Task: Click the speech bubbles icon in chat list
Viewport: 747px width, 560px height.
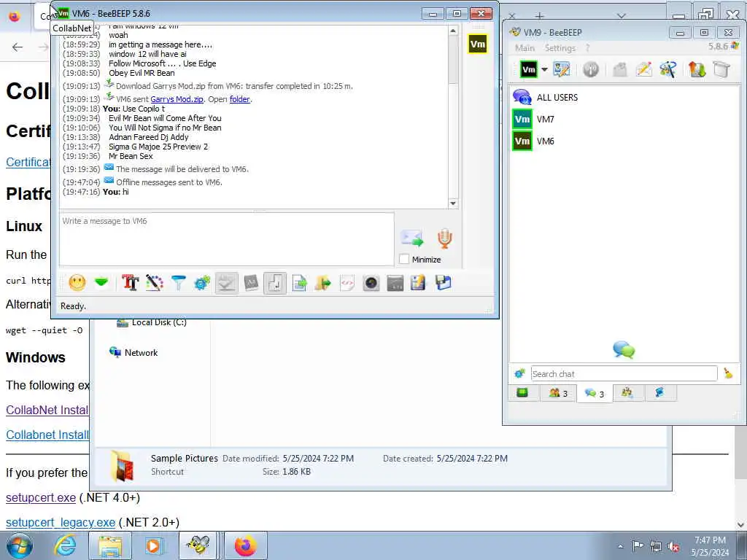Action: pos(624,350)
